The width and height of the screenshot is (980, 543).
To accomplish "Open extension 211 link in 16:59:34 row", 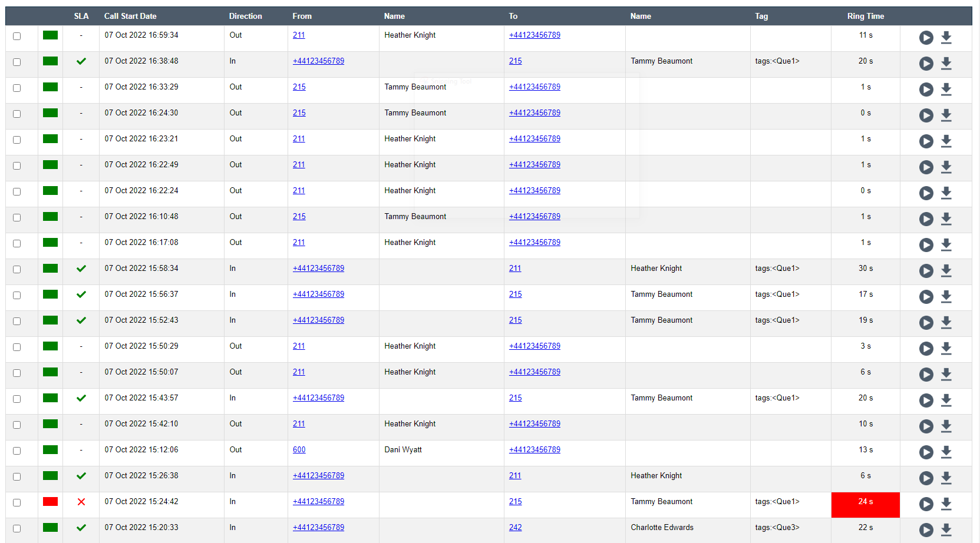I will (x=299, y=35).
